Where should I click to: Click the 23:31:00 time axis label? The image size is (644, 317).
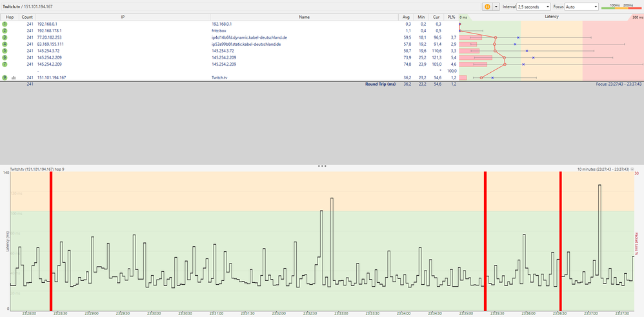point(216,313)
